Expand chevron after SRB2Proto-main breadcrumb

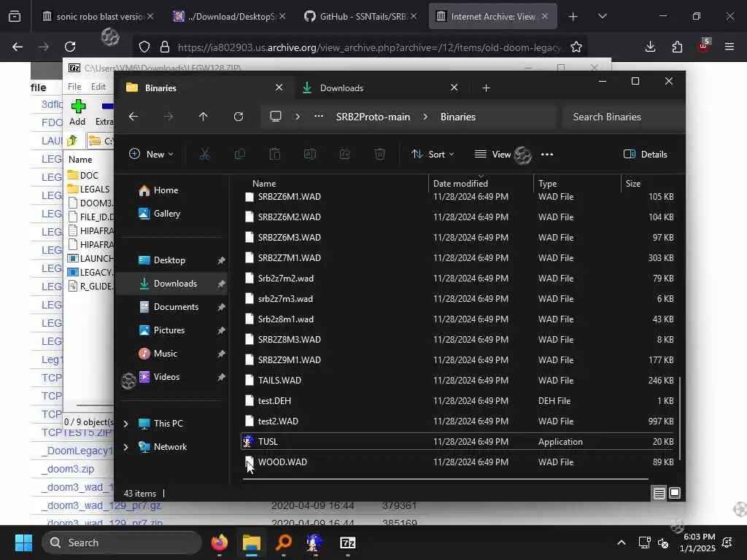pos(425,117)
